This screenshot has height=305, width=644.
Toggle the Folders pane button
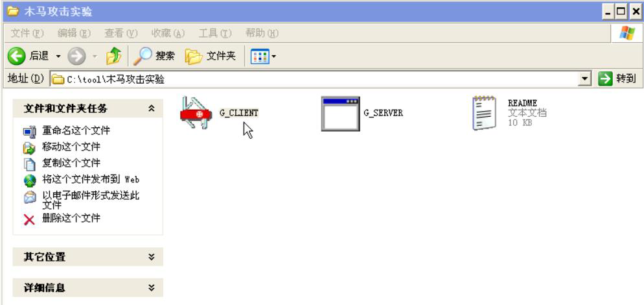click(211, 56)
